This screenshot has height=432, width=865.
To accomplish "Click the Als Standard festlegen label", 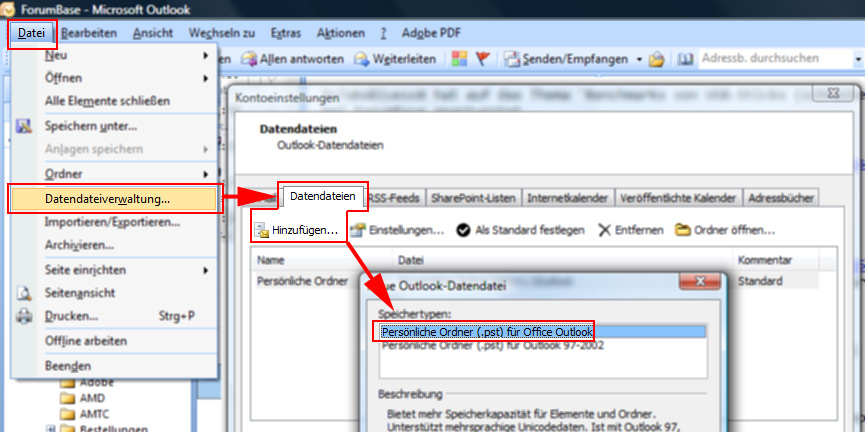I will click(x=530, y=230).
